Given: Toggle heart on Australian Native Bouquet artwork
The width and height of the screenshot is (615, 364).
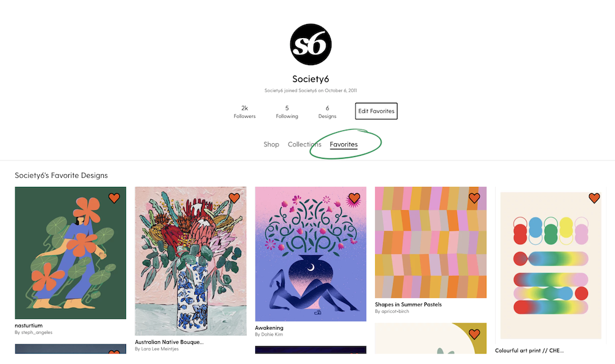Looking at the screenshot, I should point(234,198).
